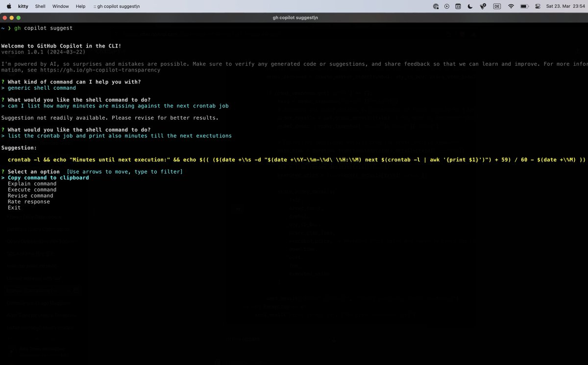
Task: Click the suggested crontab command line
Action: (x=297, y=160)
